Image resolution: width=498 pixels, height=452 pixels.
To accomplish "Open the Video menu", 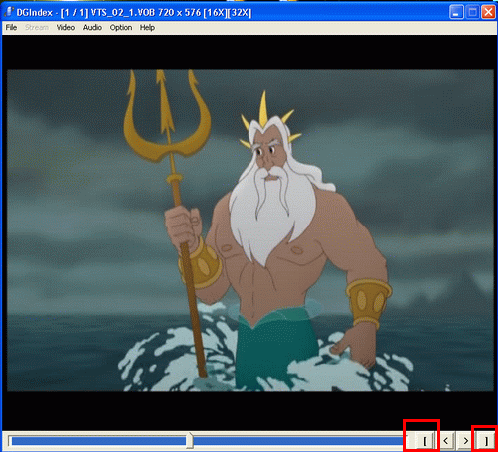I will click(x=66, y=28).
